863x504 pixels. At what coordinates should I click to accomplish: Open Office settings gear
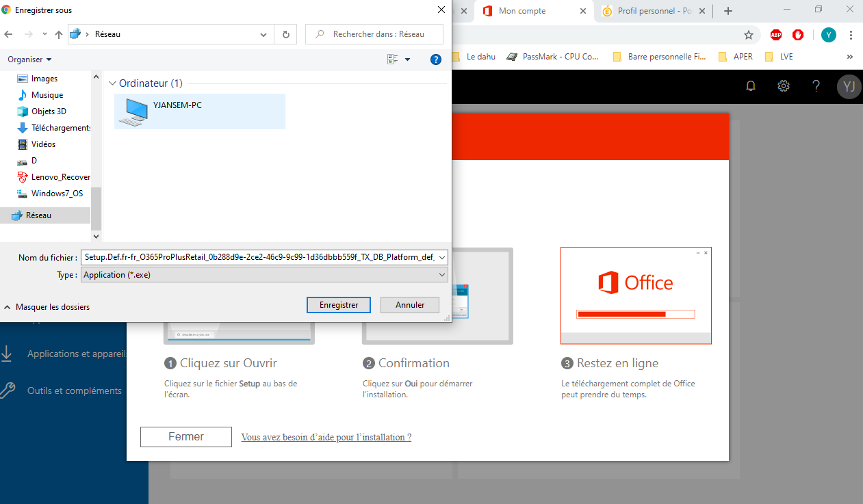[784, 86]
